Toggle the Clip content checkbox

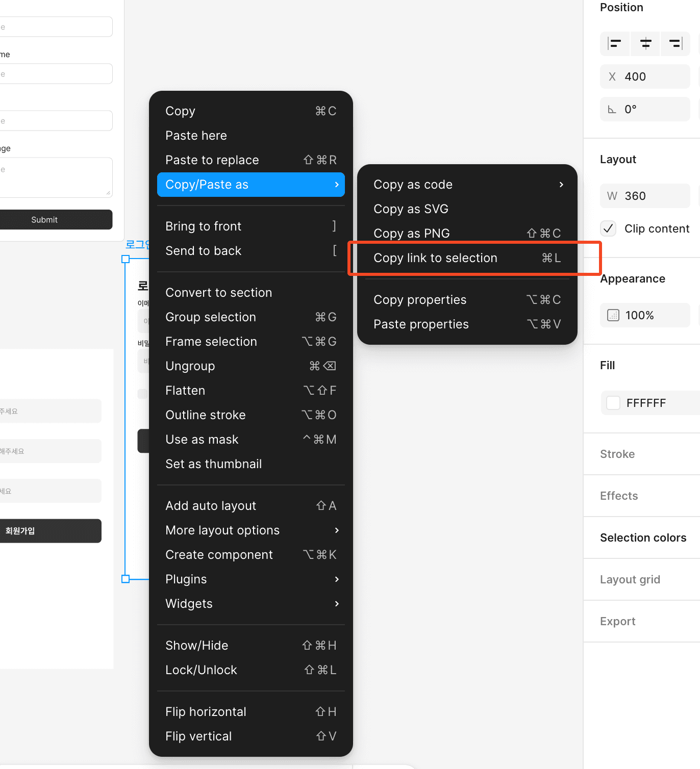click(x=608, y=228)
